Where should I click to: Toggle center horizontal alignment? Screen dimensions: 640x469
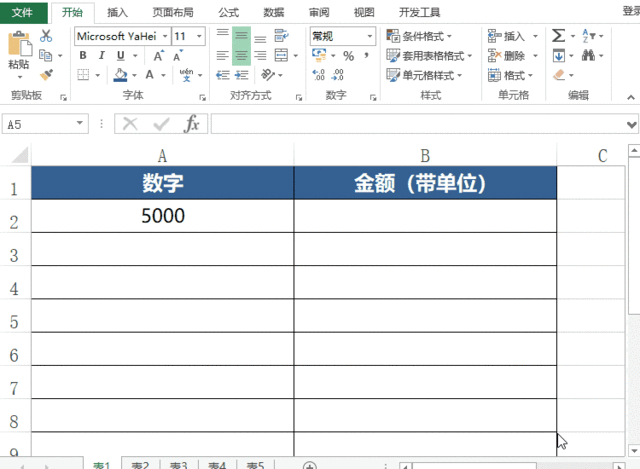coord(241,56)
